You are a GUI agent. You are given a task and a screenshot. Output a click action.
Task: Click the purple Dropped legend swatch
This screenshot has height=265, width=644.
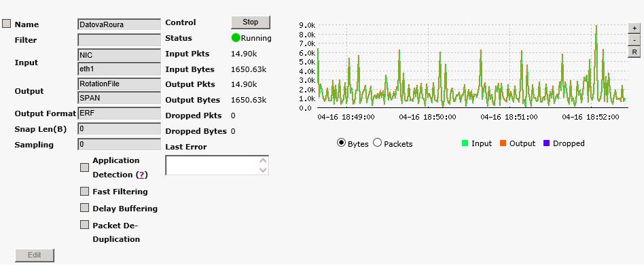[x=546, y=143]
